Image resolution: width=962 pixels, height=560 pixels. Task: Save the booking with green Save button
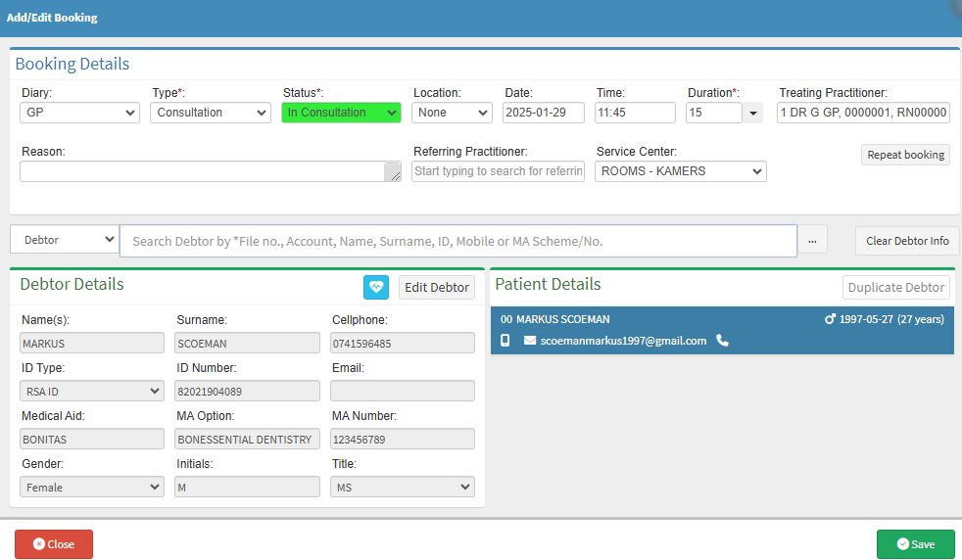915,544
